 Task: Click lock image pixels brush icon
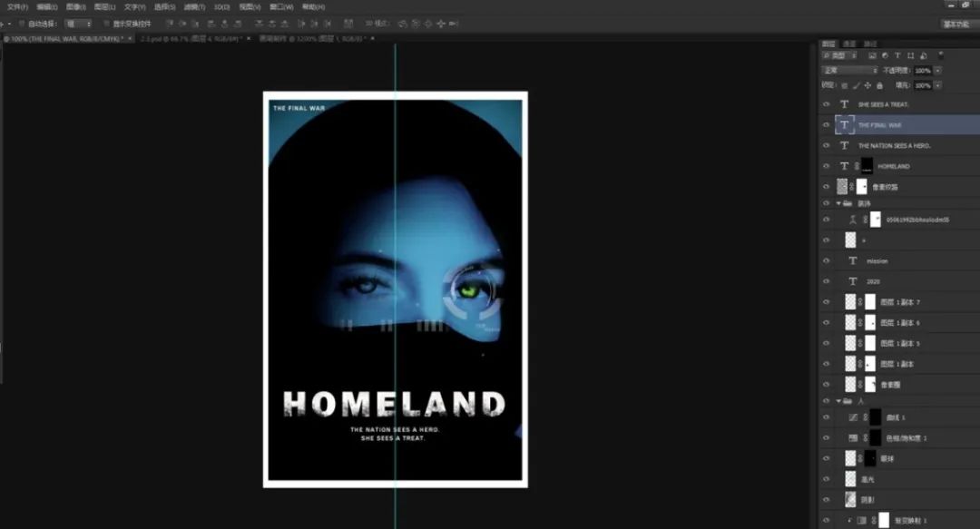click(x=857, y=85)
